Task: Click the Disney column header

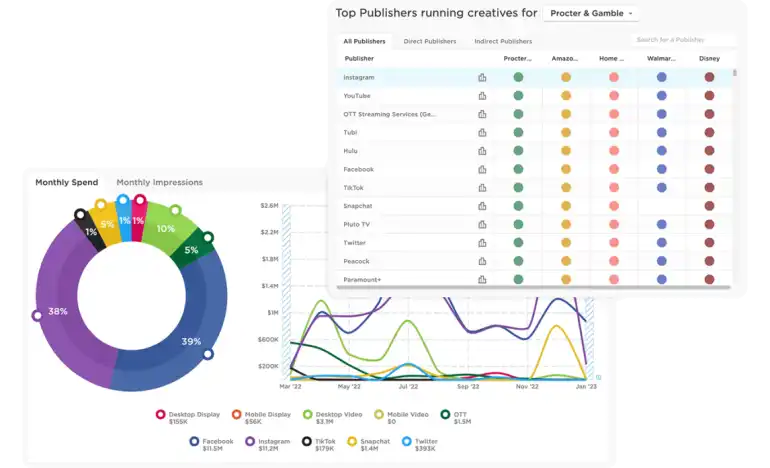Action: tap(709, 58)
